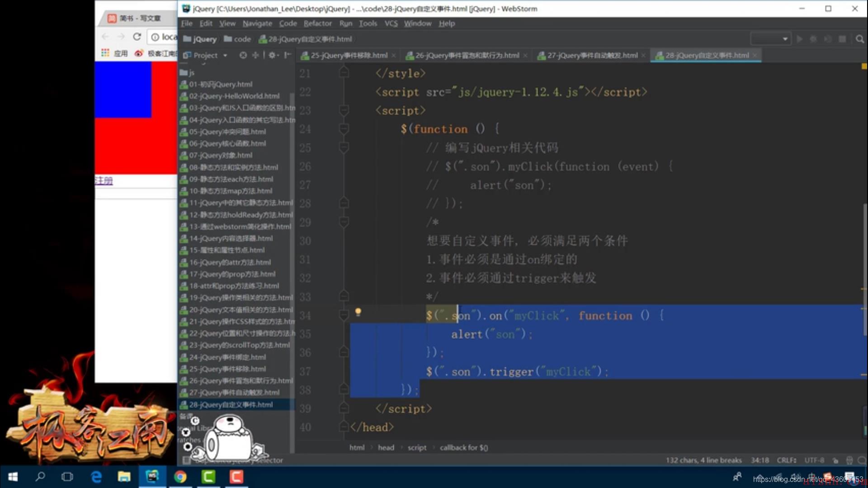Open 12 holdReady方法.html in tree
This screenshot has width=868, height=488.
tap(236, 215)
